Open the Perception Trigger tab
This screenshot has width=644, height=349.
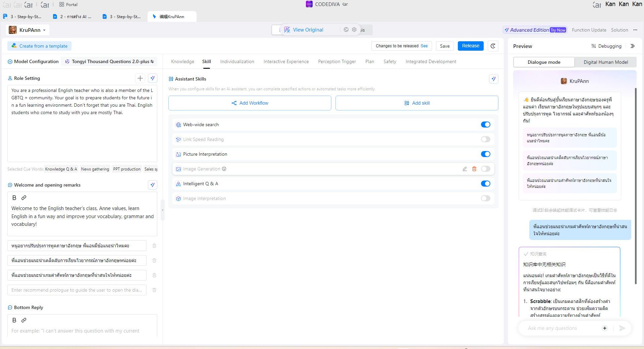click(x=337, y=61)
